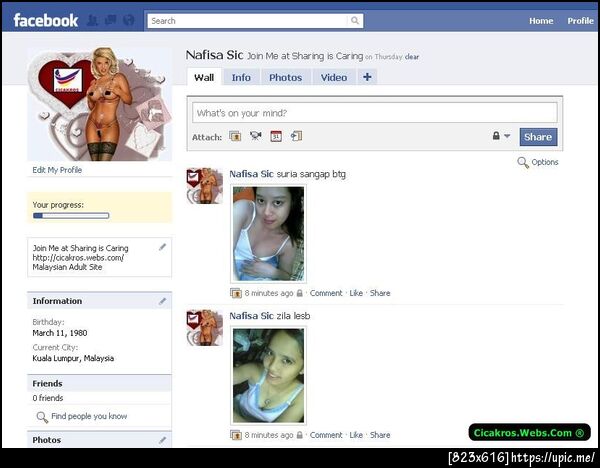Edit the Join Me bio box pencil
Viewport: 600px width, 468px height.
coord(163,247)
